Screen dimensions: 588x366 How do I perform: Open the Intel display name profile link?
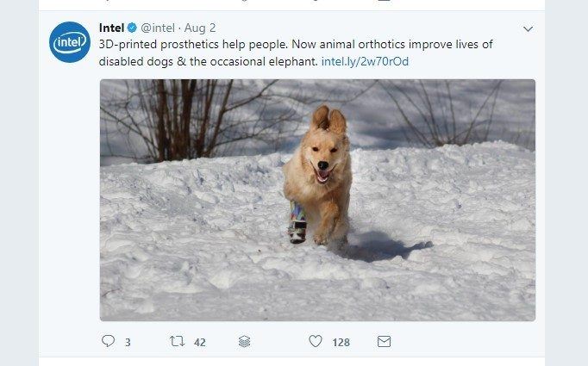(112, 28)
